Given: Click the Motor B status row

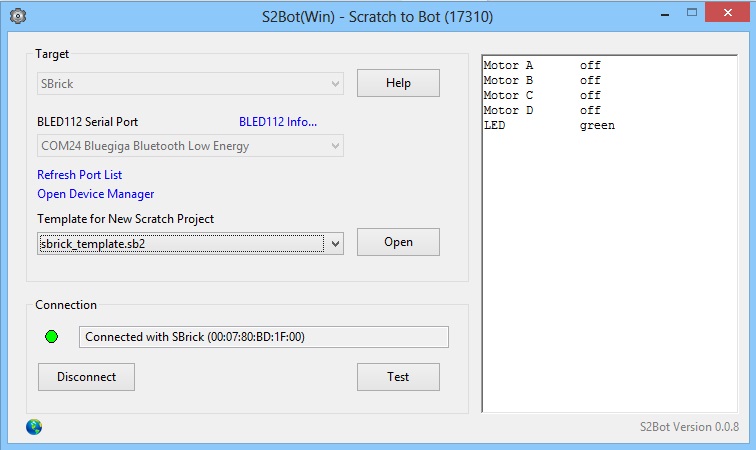Looking at the screenshot, I should (542, 80).
